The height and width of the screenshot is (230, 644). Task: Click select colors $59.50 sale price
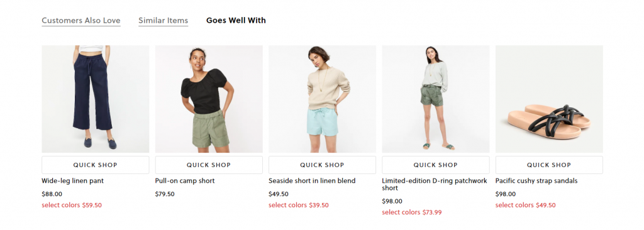[x=72, y=205]
